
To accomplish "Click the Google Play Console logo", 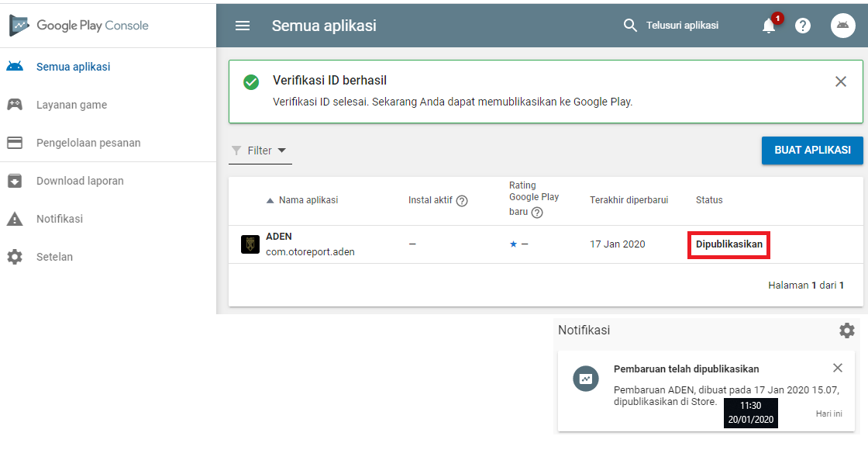I will 79,26.
